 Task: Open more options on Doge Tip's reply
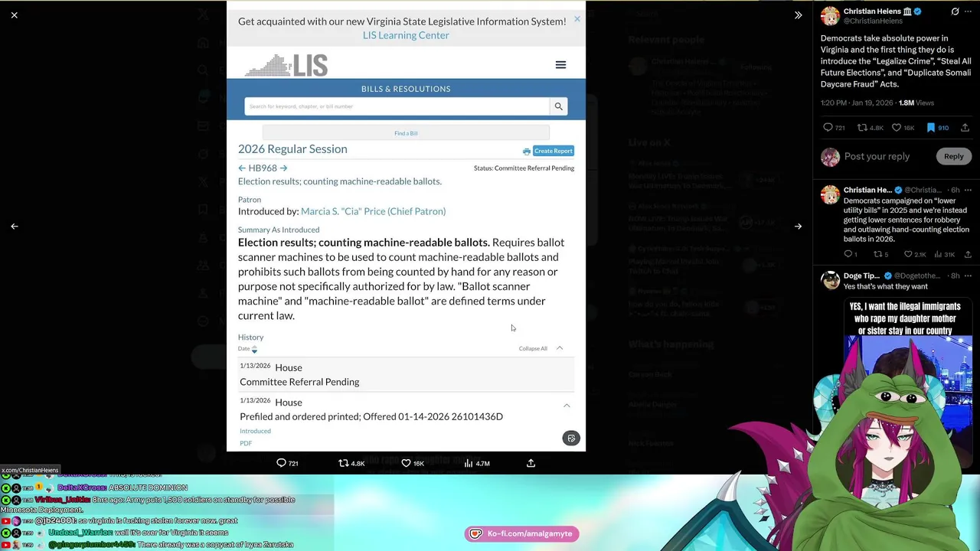click(x=968, y=275)
